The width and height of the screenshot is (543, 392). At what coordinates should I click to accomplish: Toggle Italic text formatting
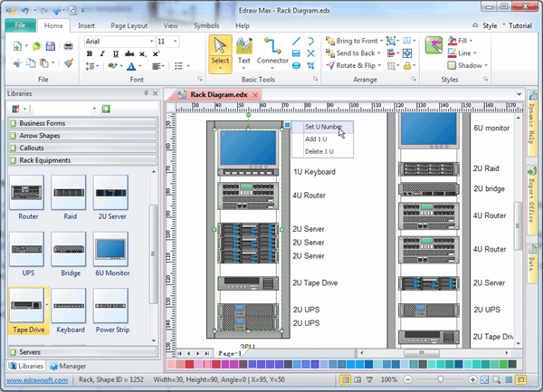tap(102, 53)
